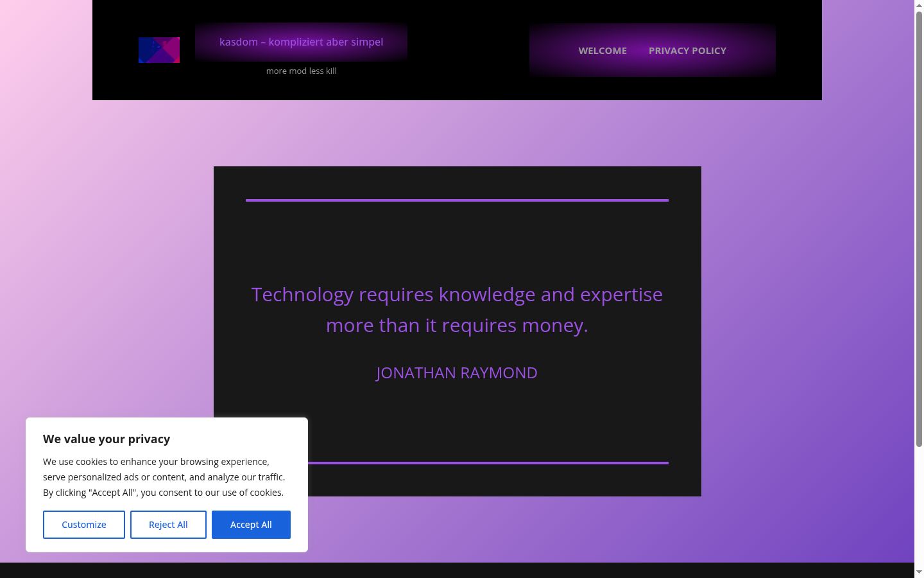Click the Customize cookie button
Viewport: 924px width, 578px height.
[x=84, y=525]
